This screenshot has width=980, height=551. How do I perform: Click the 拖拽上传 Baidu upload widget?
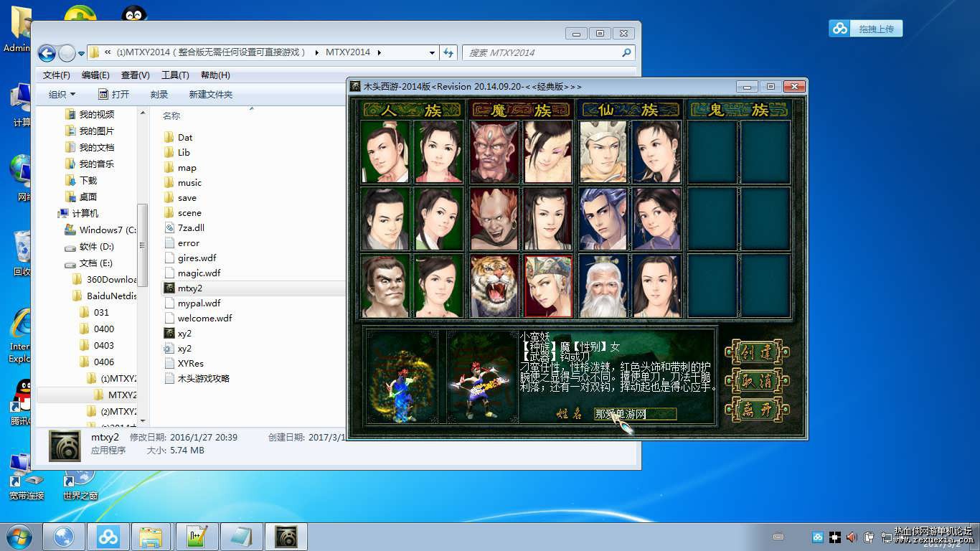(866, 29)
